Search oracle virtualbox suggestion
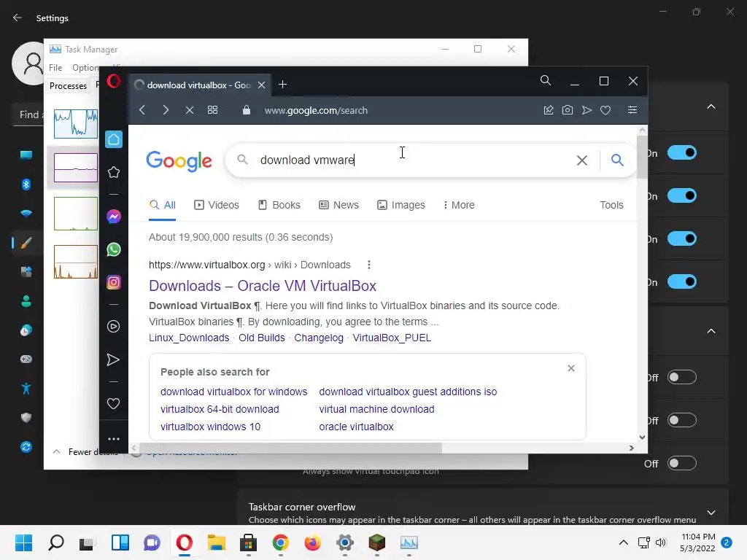The image size is (747, 560). tap(356, 427)
